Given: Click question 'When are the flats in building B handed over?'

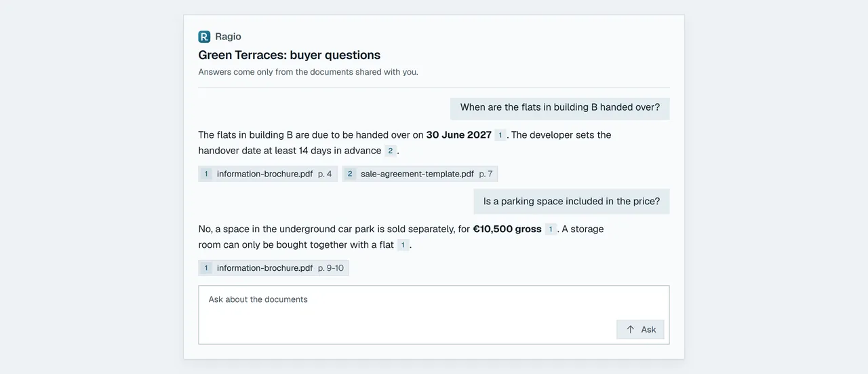Looking at the screenshot, I should pyautogui.click(x=560, y=107).
